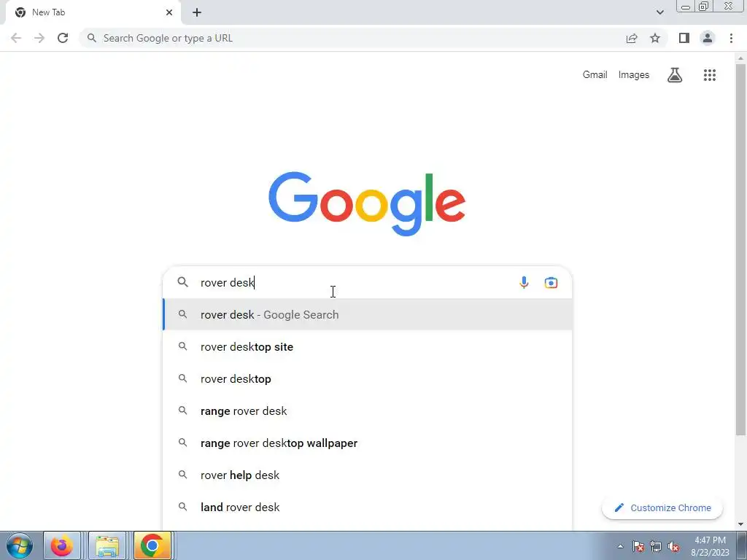Open a new tab with plus button
Screen dimensions: 747x560
coord(197,12)
